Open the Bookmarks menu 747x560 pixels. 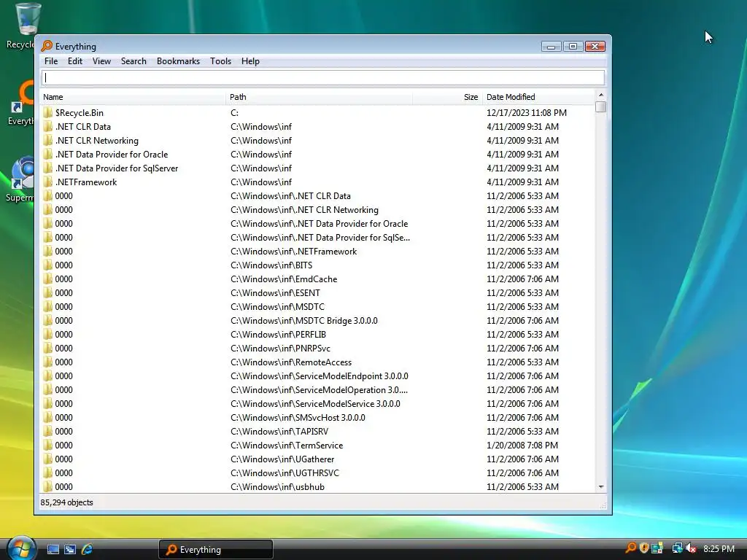coord(178,61)
